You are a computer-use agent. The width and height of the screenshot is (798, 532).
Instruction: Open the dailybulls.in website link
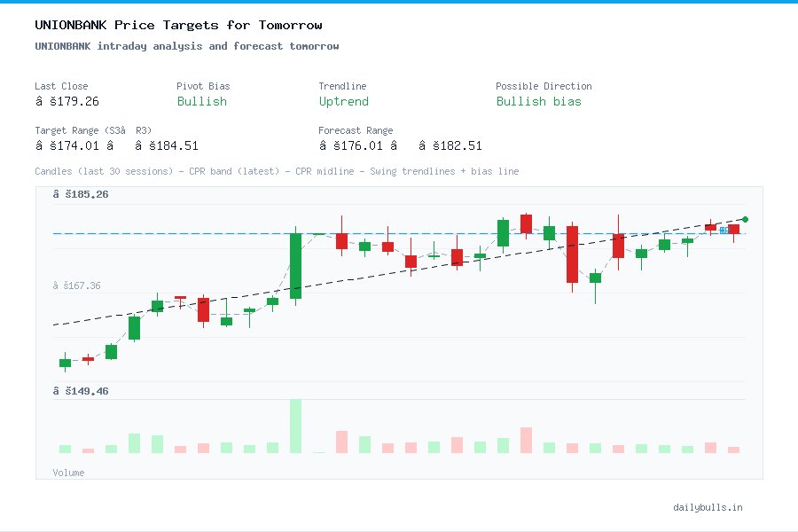pyautogui.click(x=708, y=507)
